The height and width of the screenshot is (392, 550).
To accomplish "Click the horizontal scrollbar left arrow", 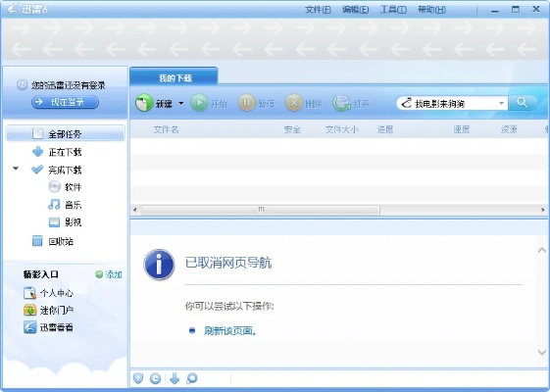I will point(135,210).
